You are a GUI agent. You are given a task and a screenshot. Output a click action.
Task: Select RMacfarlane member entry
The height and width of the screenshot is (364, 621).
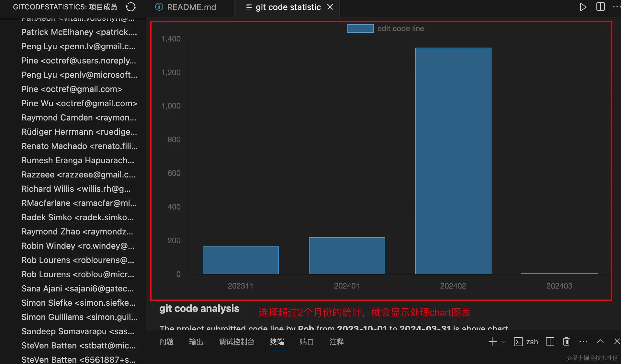click(73, 203)
